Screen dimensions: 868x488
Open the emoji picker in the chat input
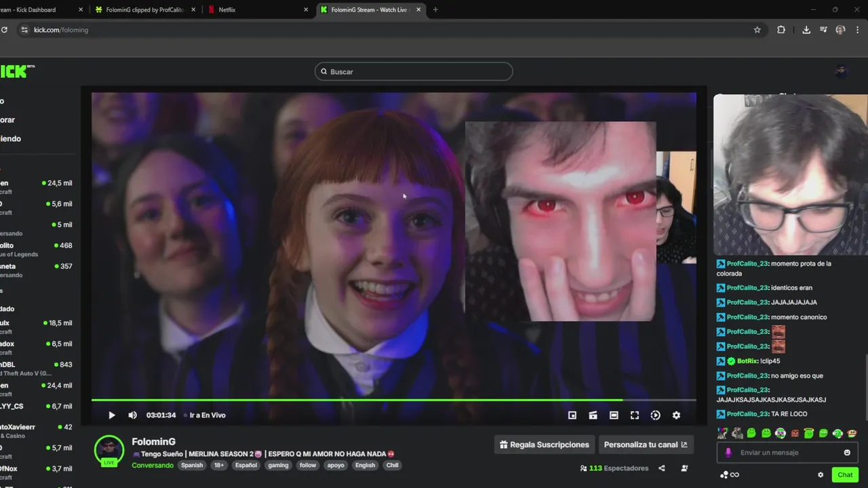pyautogui.click(x=847, y=453)
